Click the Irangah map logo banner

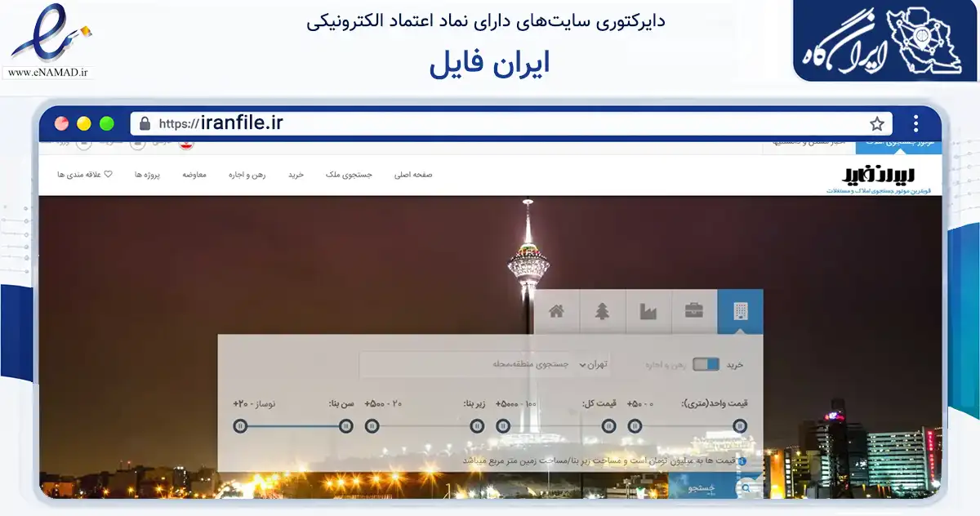point(886,41)
